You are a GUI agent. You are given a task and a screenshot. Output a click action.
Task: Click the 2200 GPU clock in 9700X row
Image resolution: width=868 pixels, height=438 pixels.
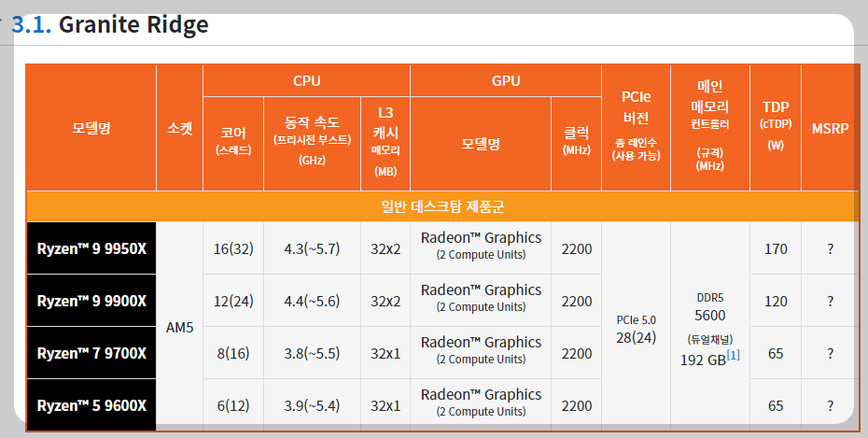[576, 353]
